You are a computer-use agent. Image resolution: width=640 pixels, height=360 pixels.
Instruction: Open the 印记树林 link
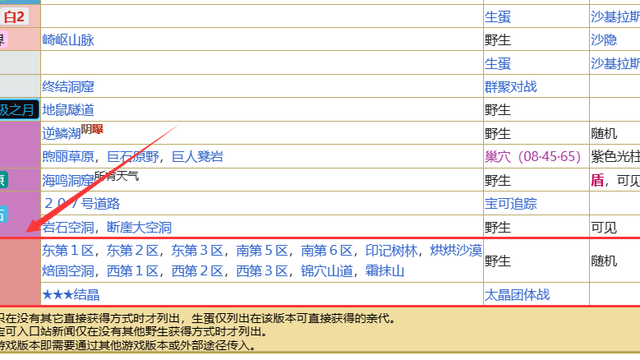point(391,251)
